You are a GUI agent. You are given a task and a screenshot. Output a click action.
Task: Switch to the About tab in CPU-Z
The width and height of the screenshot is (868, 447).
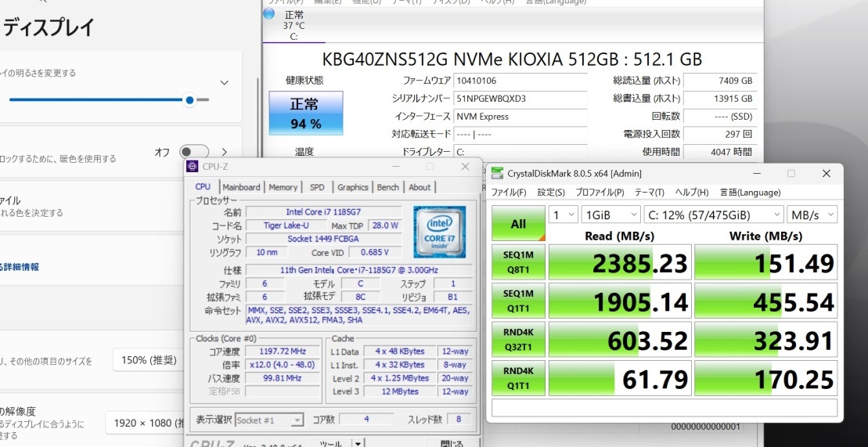[x=420, y=187]
